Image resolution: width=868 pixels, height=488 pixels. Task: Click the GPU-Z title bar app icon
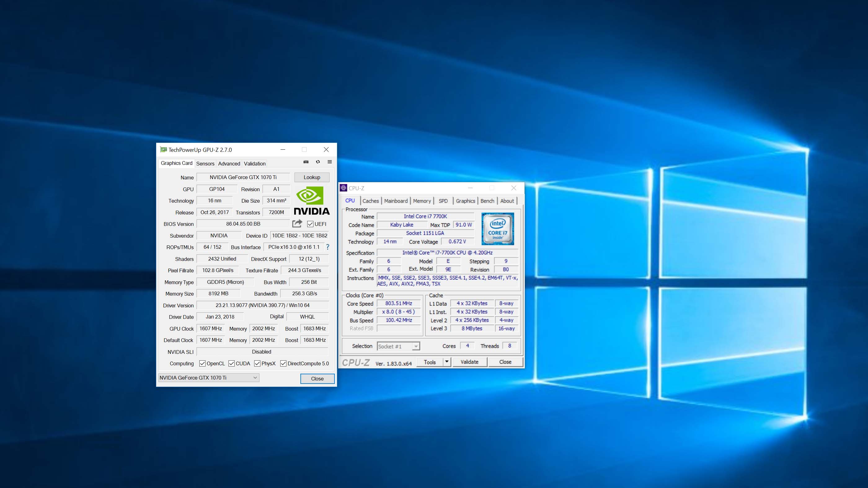click(x=163, y=150)
